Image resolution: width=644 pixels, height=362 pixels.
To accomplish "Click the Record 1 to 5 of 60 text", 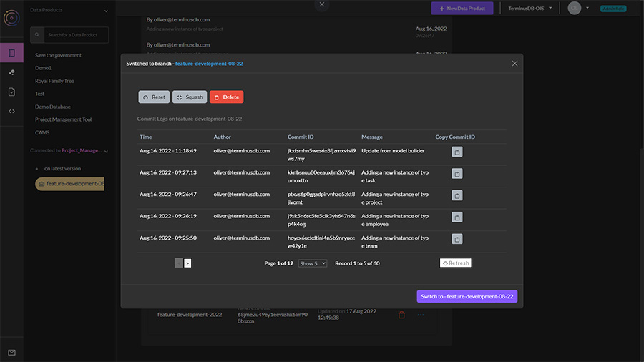I will [357, 263].
